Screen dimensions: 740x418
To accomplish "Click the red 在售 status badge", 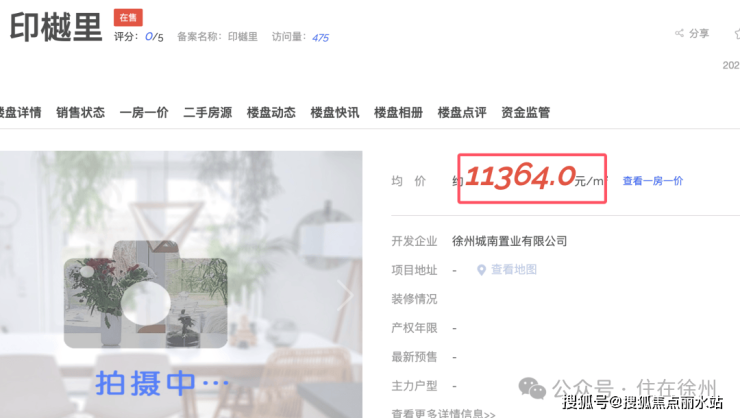I will 128,17.
